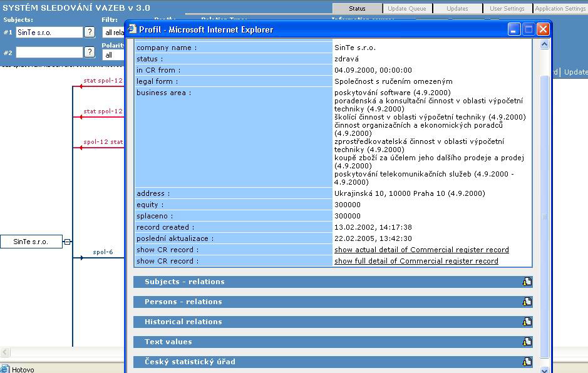Click the spol-12 stat relation label
Viewport: 588px width, 373px height.
pyautogui.click(x=103, y=141)
